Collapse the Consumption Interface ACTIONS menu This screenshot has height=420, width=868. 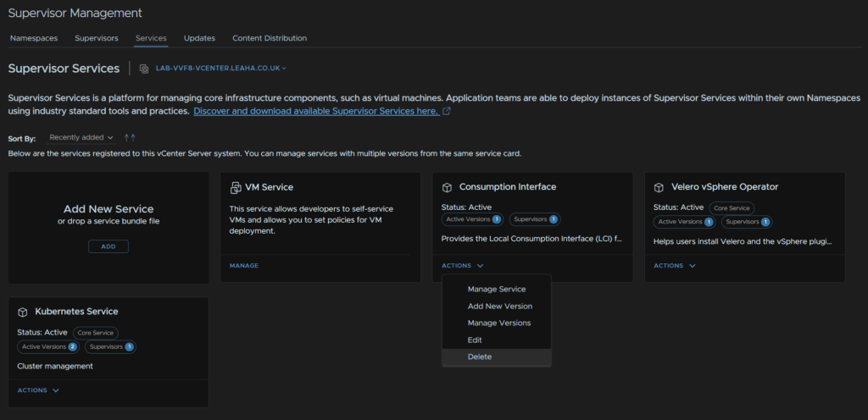coord(462,266)
